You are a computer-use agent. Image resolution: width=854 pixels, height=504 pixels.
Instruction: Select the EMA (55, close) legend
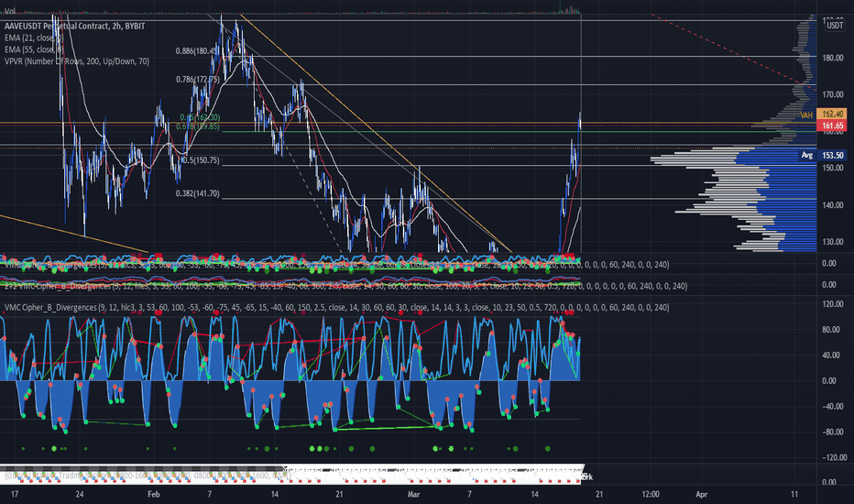[x=34, y=49]
